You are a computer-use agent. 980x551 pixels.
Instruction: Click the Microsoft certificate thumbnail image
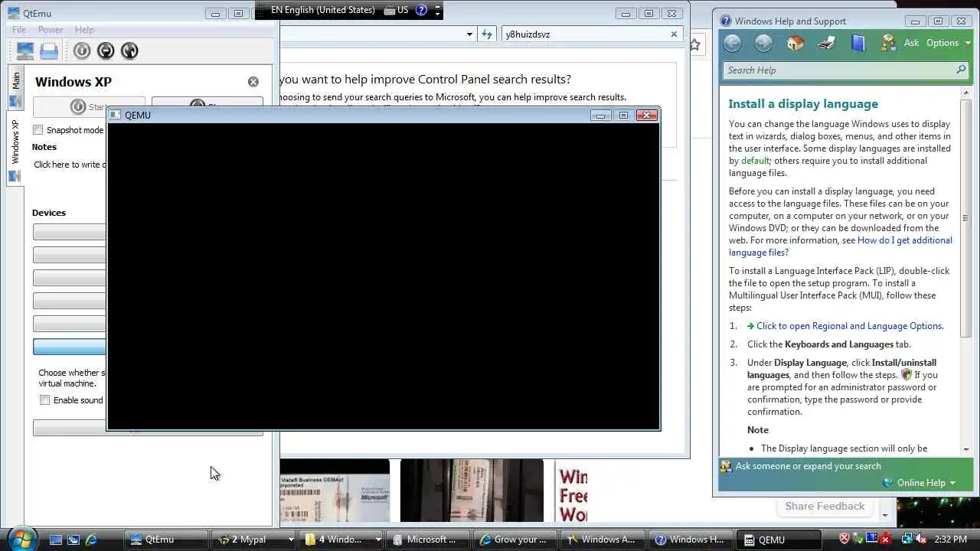pos(335,491)
